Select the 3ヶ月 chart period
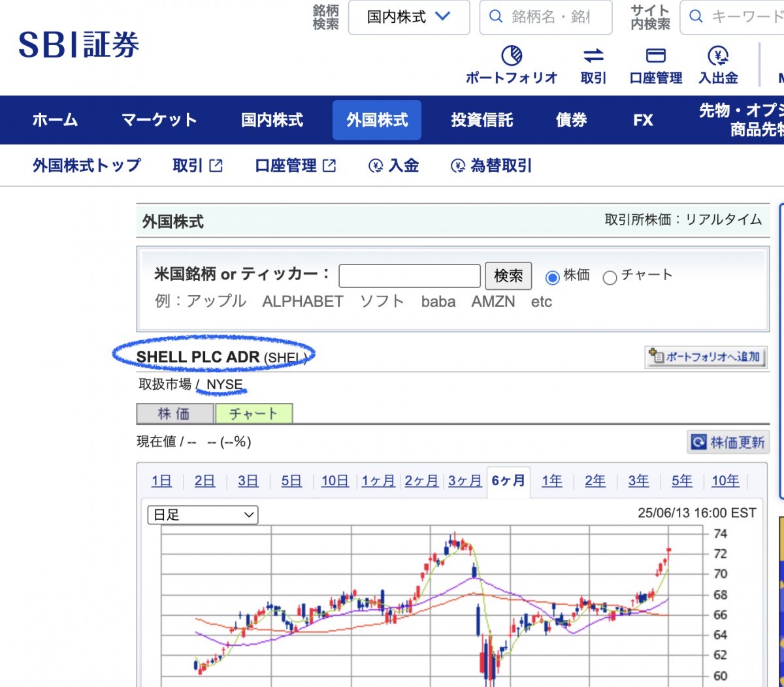 [x=465, y=481]
